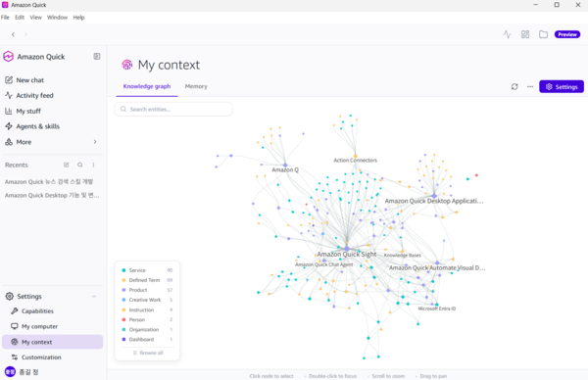
Task: Select Amazon Quick Chat Agent node
Action: [324, 261]
